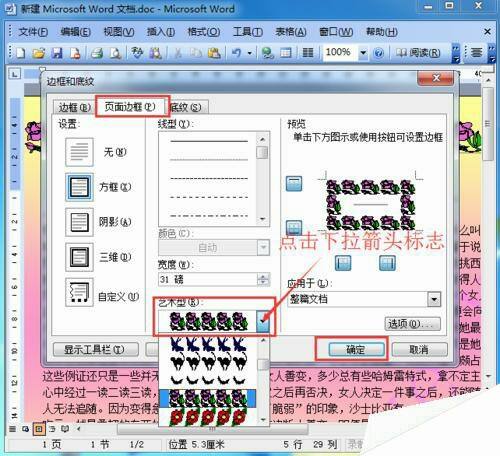This screenshot has width=500, height=456.
Task: Click the 选项(O)... options button
Action: (x=413, y=324)
